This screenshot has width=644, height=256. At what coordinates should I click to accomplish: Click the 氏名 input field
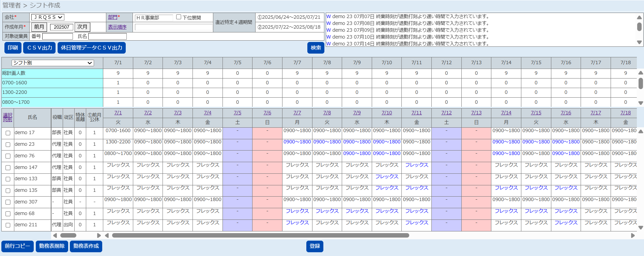click(107, 36)
